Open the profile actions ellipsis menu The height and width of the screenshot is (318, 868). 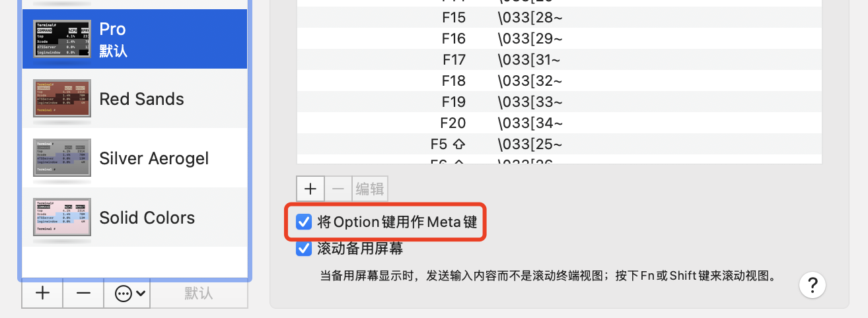point(127,294)
